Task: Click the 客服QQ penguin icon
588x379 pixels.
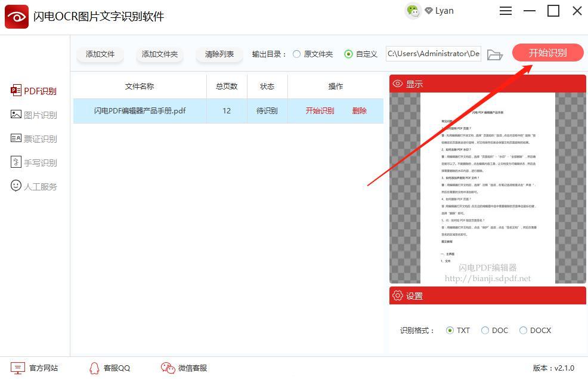Action: [94, 368]
